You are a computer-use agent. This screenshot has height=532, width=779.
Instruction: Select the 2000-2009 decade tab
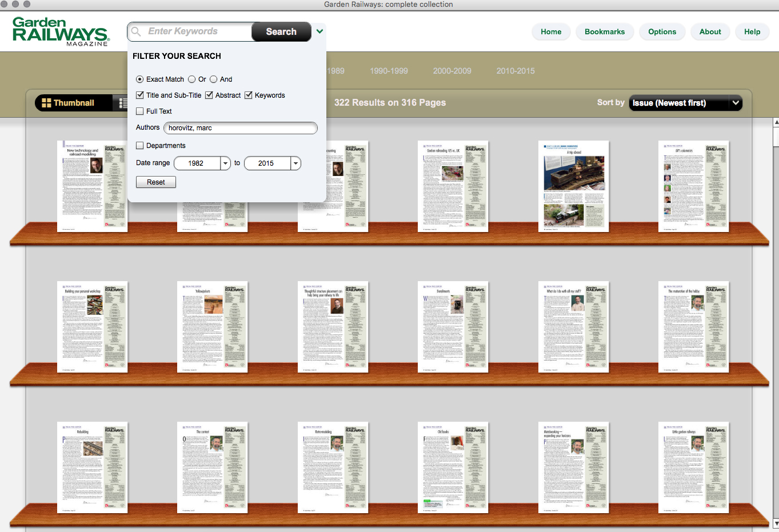click(x=452, y=71)
